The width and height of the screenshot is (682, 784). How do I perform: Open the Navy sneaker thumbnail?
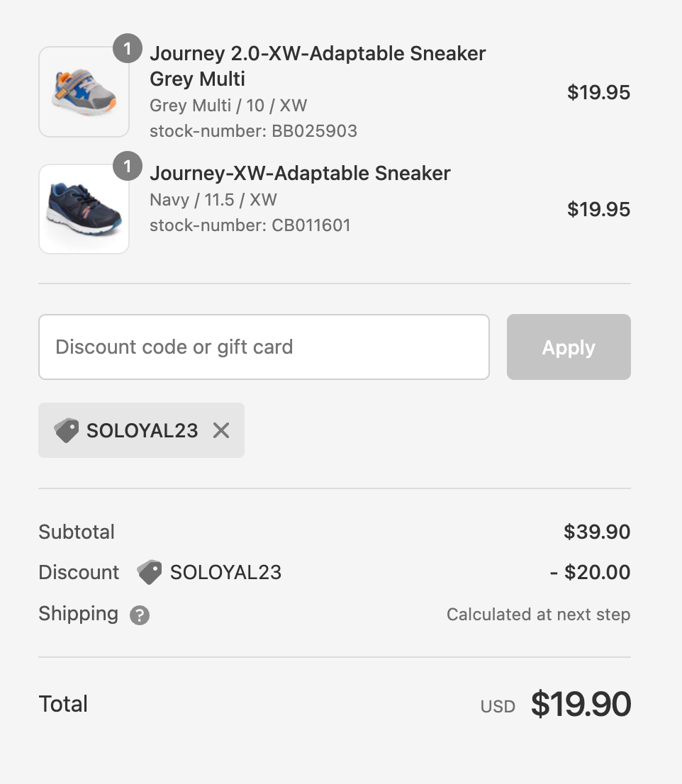84,209
